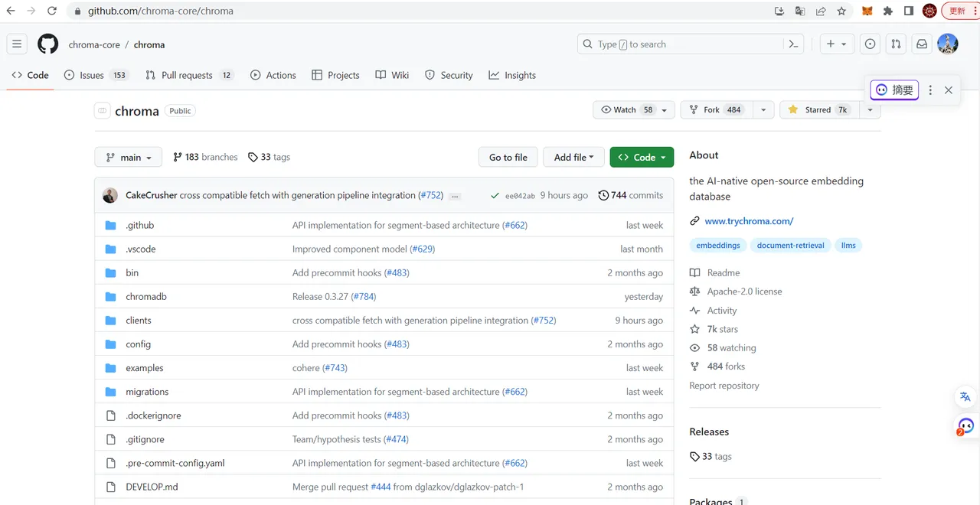Open CakeCrusher's commit author avatar
980x505 pixels.
pos(110,195)
